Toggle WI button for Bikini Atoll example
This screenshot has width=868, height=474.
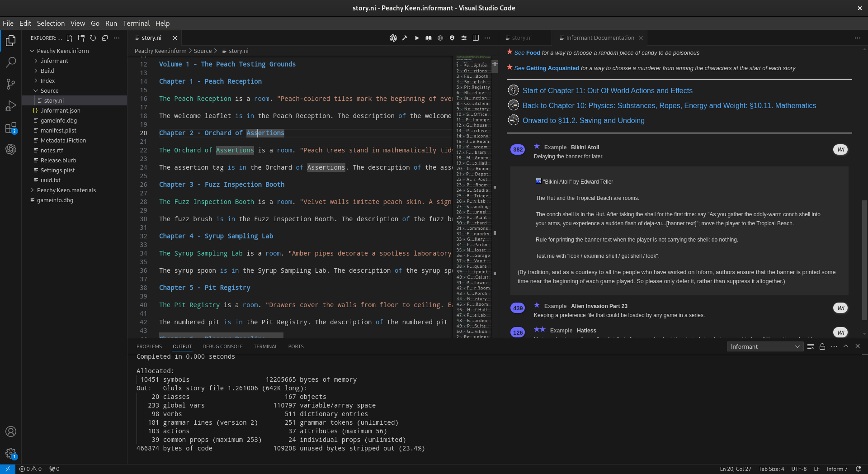point(840,150)
